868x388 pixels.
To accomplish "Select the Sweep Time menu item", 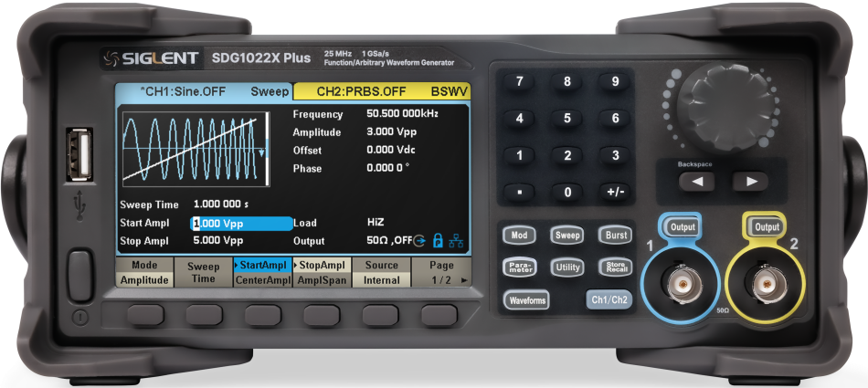I will [203, 272].
